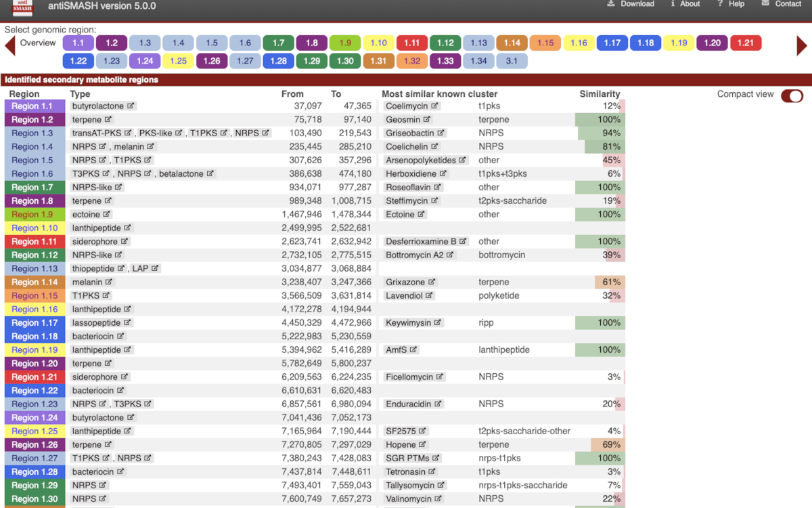
Task: Open Herboxidiene external link icon
Action: pyautogui.click(x=444, y=174)
